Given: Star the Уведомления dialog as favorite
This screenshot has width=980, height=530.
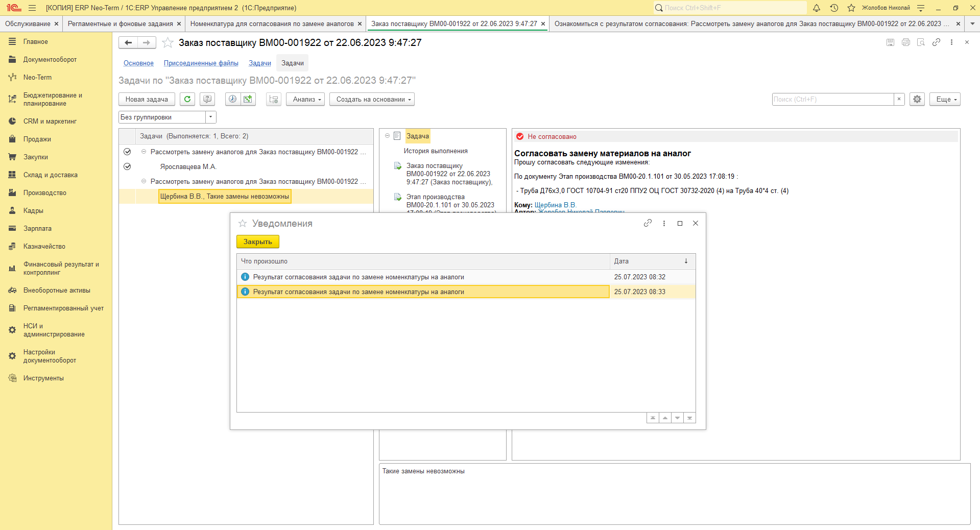Looking at the screenshot, I should (243, 224).
